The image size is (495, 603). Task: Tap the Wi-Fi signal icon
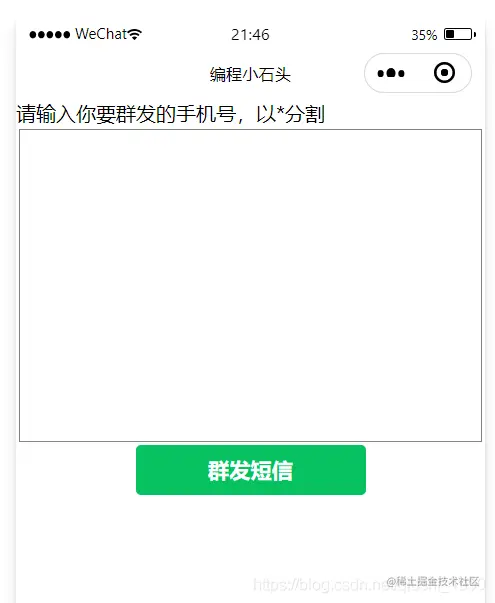[135, 34]
